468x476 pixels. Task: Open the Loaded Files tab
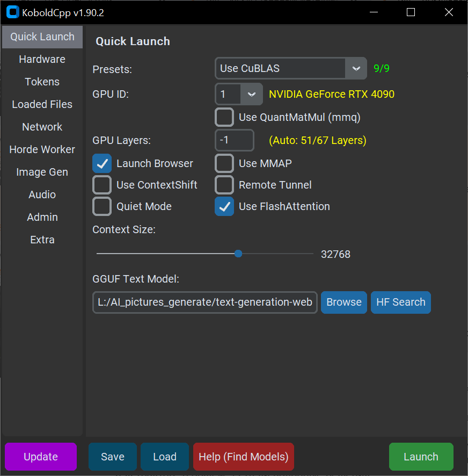(x=42, y=104)
